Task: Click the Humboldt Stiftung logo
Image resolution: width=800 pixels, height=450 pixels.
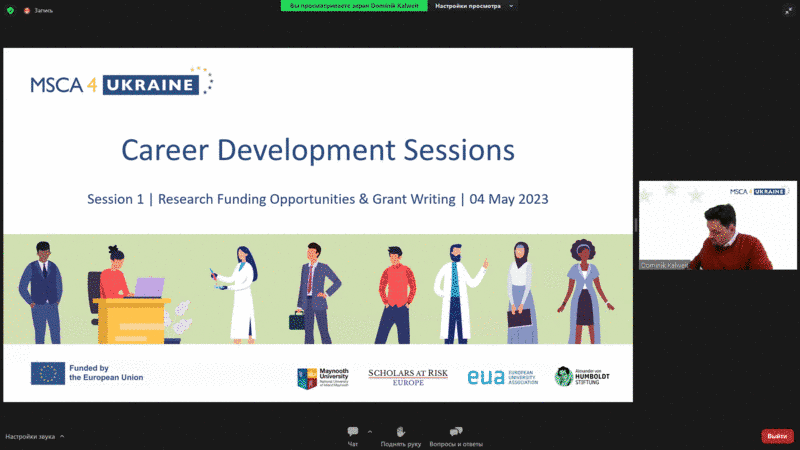Action: coord(582,376)
